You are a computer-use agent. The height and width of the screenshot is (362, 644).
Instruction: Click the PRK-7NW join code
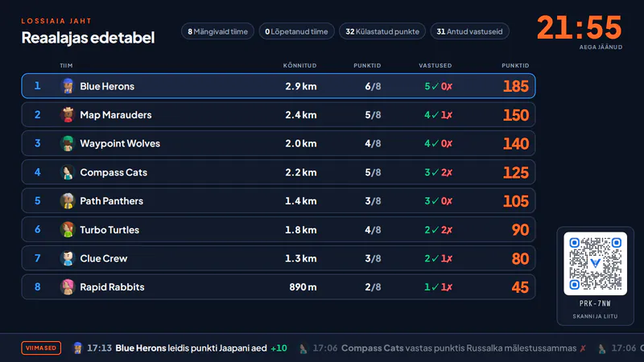(595, 304)
